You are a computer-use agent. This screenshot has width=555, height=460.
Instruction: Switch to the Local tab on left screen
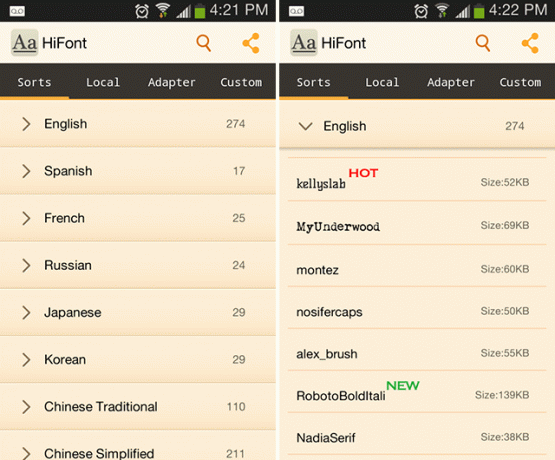103,82
